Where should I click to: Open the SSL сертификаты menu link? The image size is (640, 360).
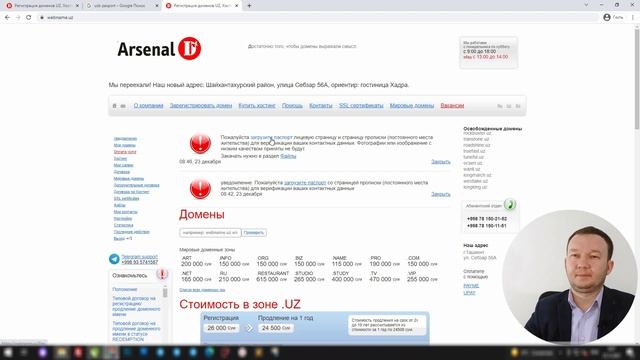click(x=361, y=106)
